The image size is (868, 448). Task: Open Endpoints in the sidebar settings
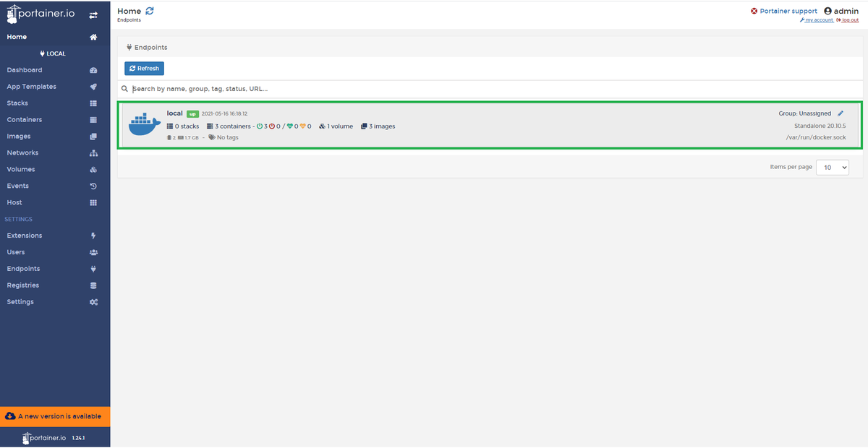[x=55, y=270]
